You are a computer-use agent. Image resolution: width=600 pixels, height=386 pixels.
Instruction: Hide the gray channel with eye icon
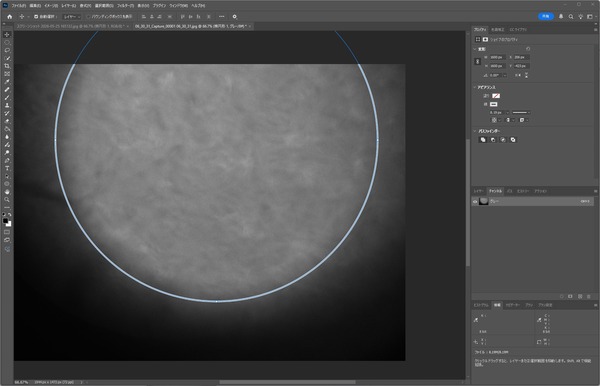pos(475,202)
